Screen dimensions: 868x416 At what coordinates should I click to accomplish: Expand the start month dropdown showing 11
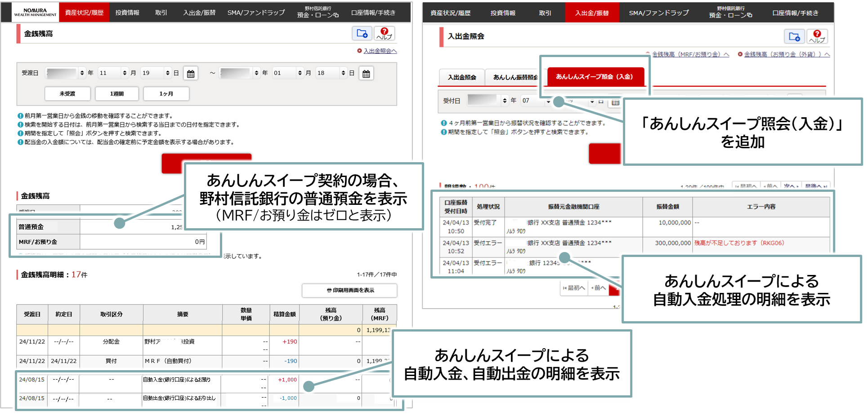[113, 73]
